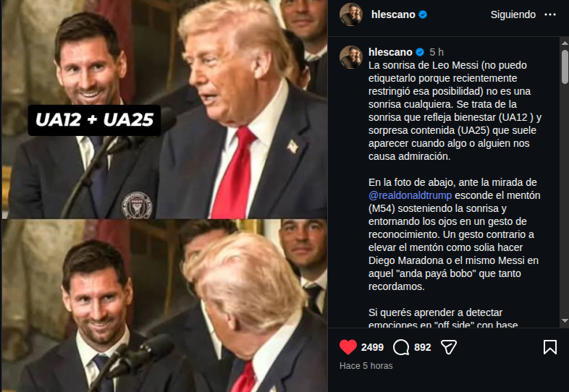
Task: Open hlescano avatar beside the caption
Action: click(x=351, y=57)
